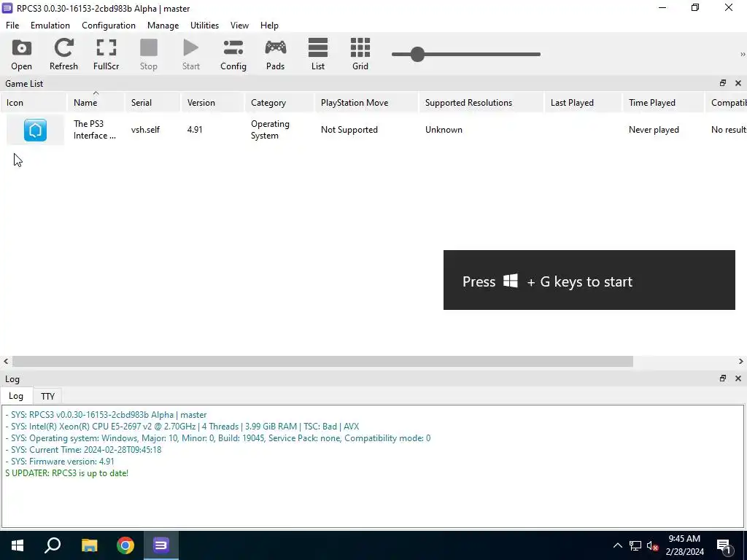Click the Stop emulation icon
Image resolution: width=747 pixels, height=560 pixels.
tap(148, 54)
